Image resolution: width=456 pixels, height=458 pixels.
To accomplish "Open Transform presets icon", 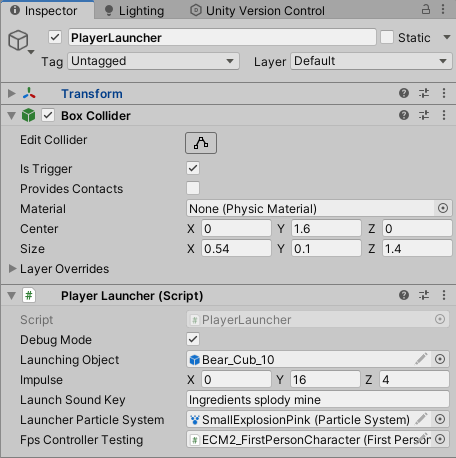I will click(424, 93).
